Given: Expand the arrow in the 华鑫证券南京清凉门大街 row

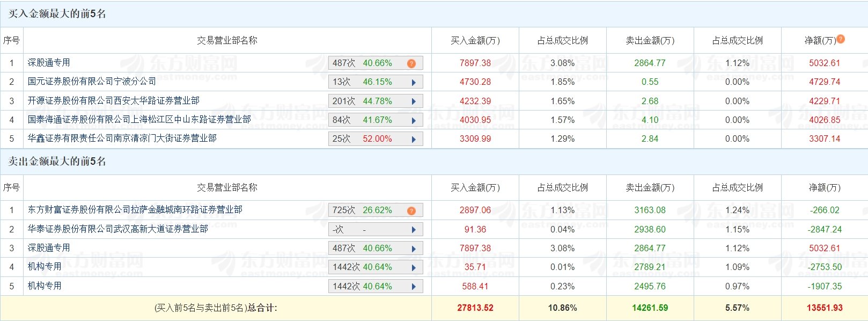Looking at the screenshot, I should (414, 140).
